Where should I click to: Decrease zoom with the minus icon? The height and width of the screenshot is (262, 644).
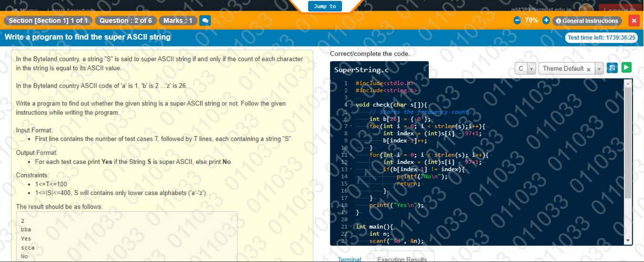[517, 21]
